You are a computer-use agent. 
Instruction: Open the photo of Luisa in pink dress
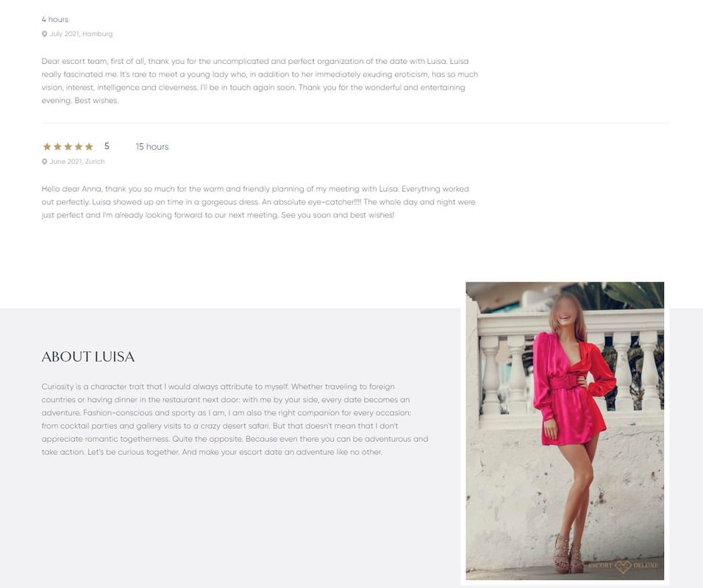click(x=565, y=431)
